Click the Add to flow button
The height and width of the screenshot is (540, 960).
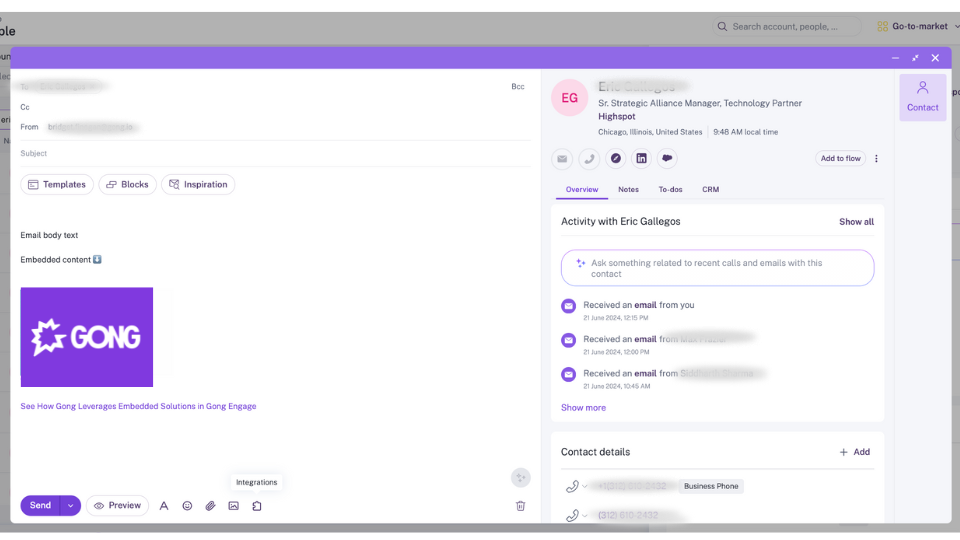[840, 158]
